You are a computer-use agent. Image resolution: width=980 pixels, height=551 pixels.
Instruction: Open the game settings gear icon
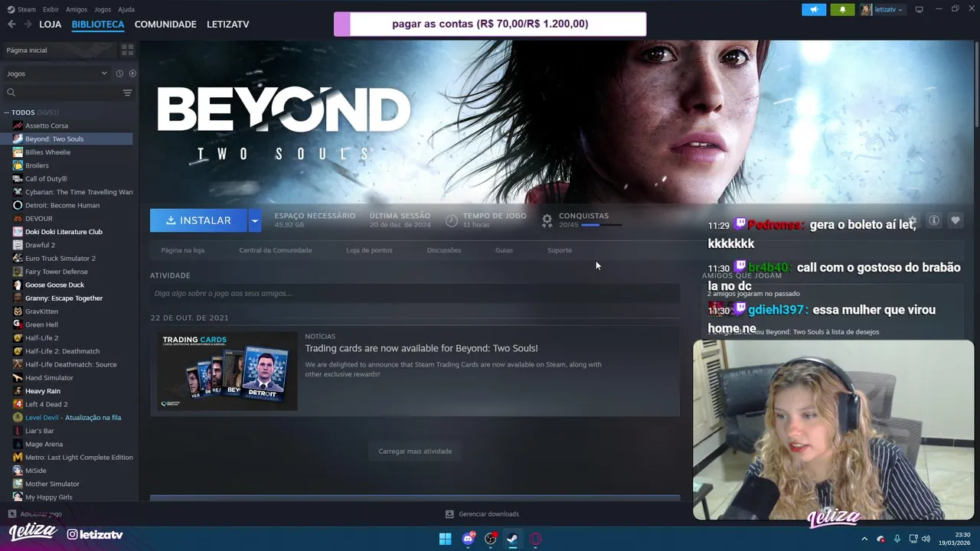coord(913,220)
